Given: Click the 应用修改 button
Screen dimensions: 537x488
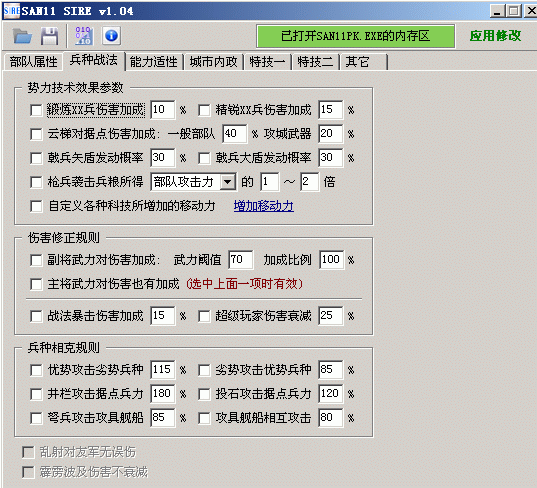Looking at the screenshot, I should tap(495, 36).
